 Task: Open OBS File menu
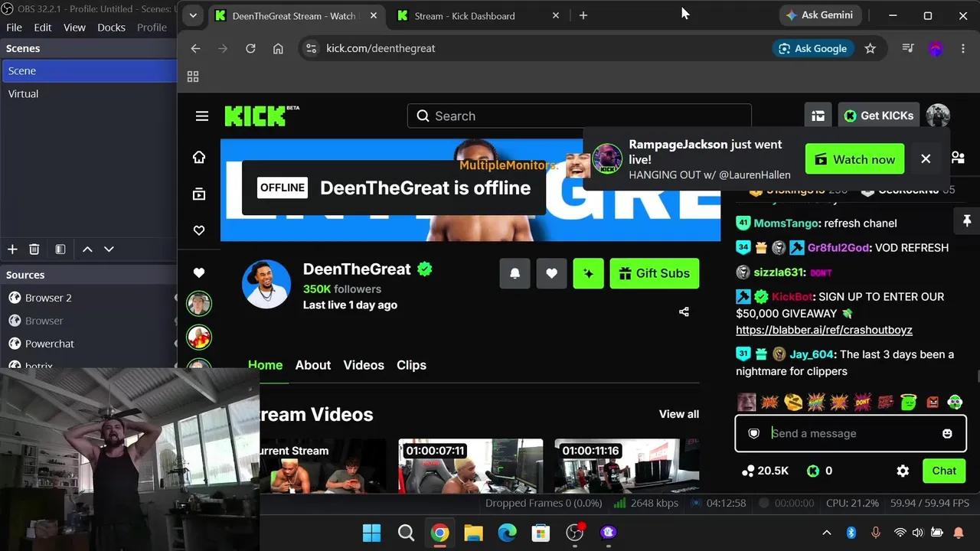point(14,28)
